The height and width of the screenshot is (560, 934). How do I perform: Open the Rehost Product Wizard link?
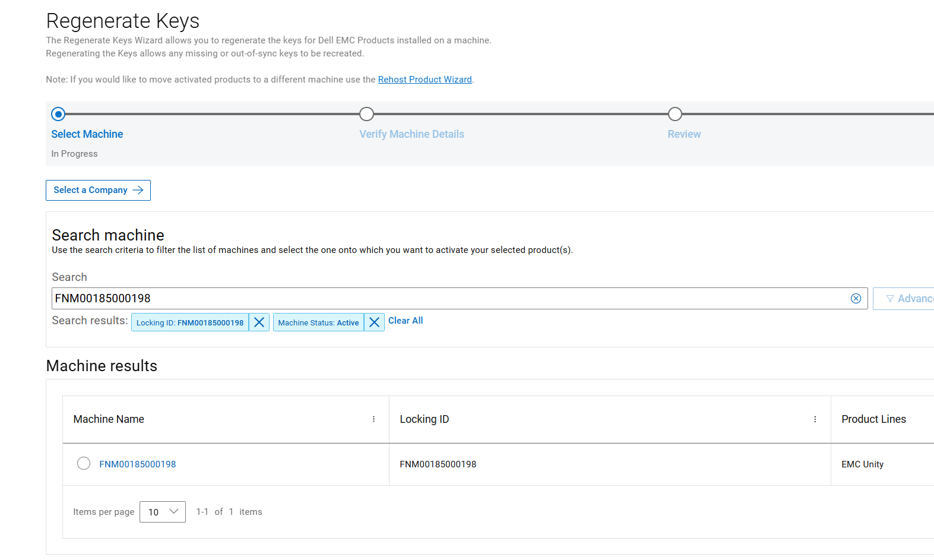click(x=425, y=80)
